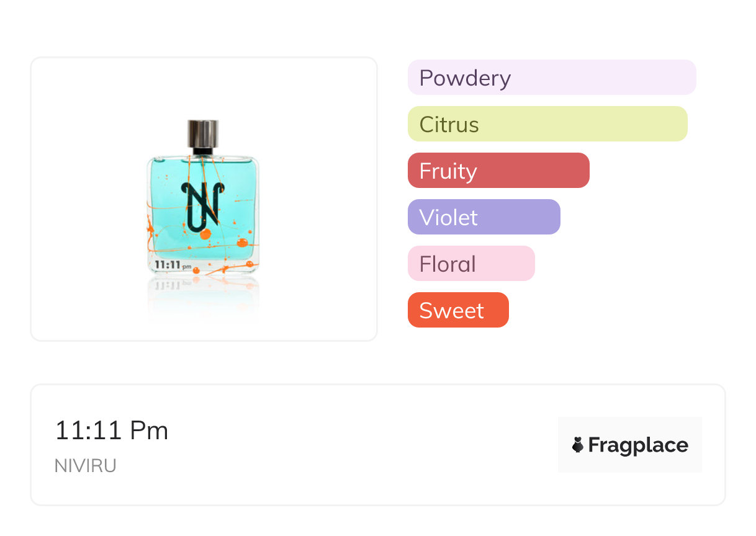Click the Fragplace wordmark text
The width and height of the screenshot is (756, 536).
pos(638,445)
